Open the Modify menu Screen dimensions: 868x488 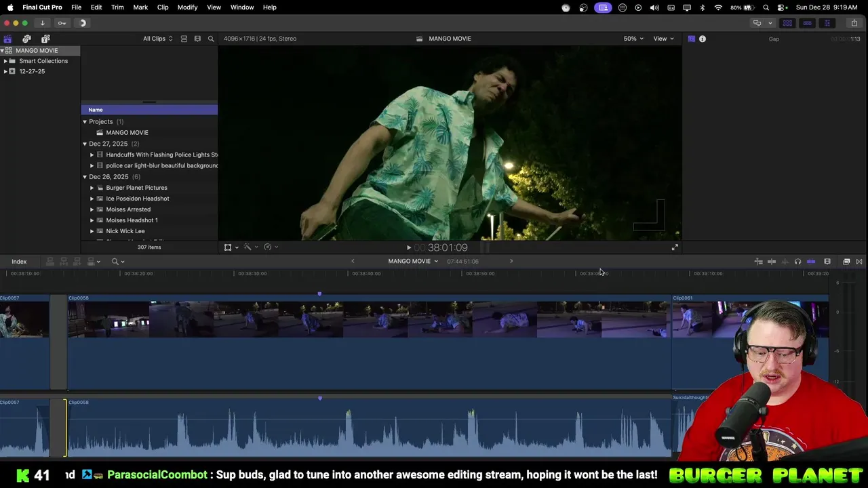pos(188,7)
